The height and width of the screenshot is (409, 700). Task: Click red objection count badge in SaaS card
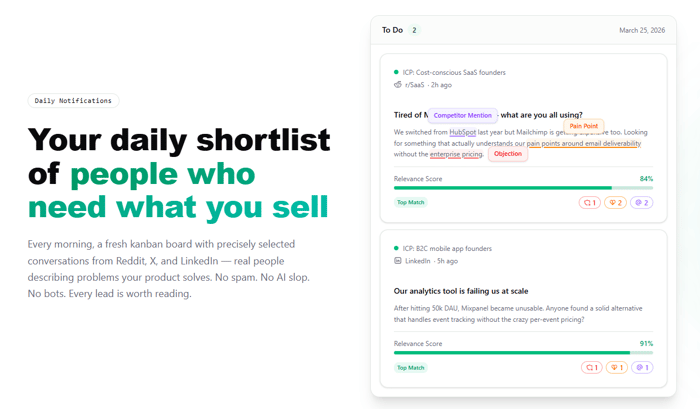coord(590,203)
